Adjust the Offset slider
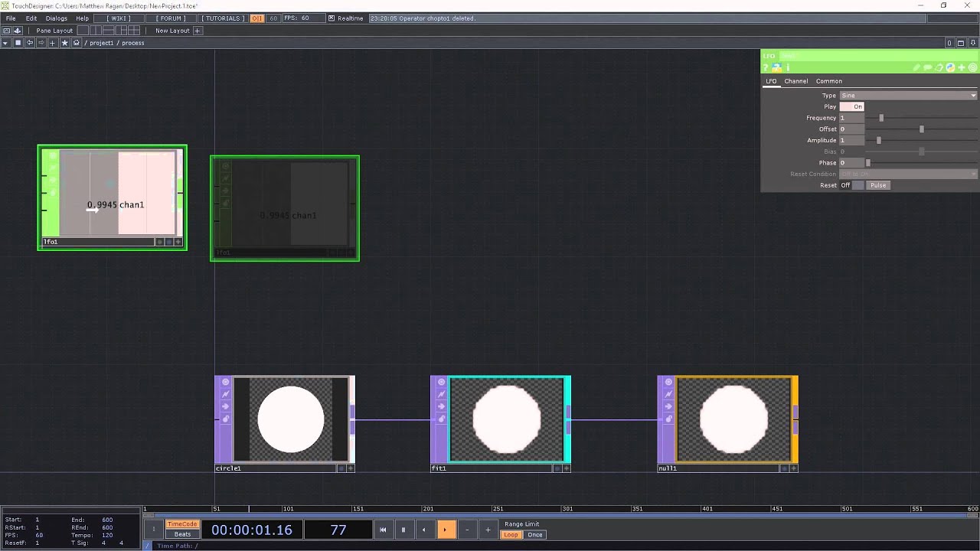 [x=921, y=129]
